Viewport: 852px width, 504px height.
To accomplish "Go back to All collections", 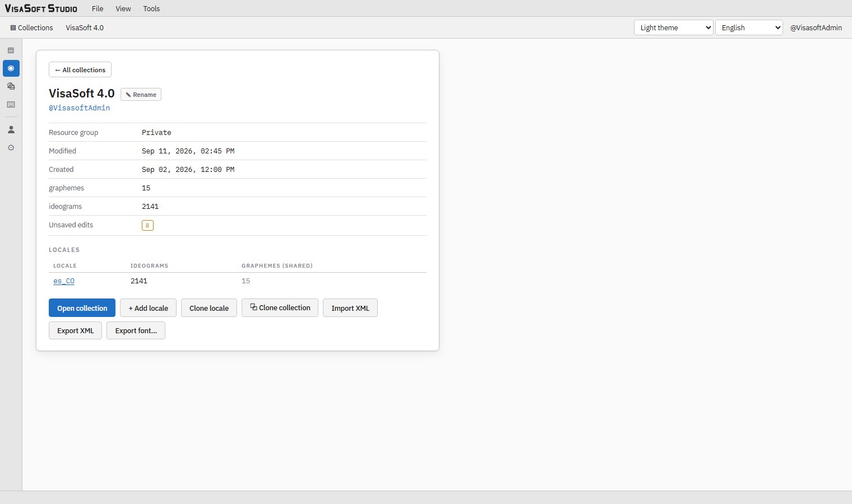I will pyautogui.click(x=80, y=70).
